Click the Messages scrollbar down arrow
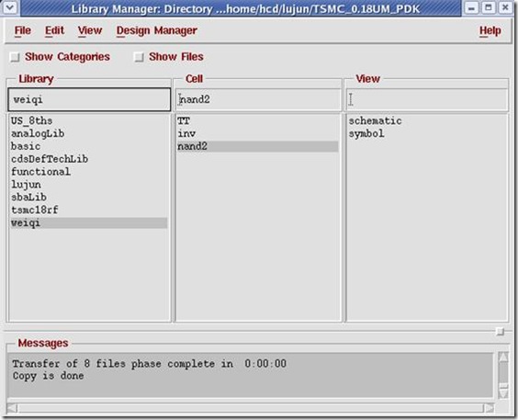Image resolution: width=518 pixels, height=420 pixels. (503, 392)
